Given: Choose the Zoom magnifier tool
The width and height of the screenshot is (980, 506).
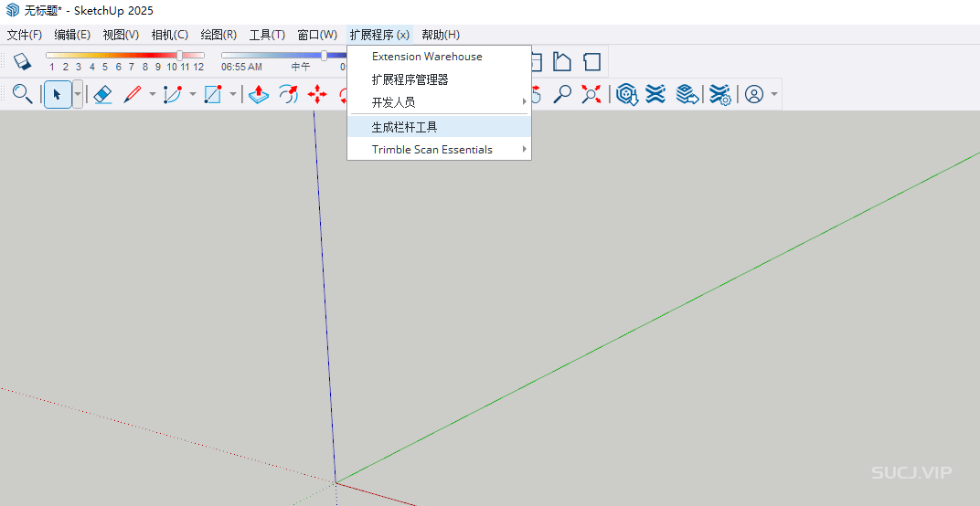Looking at the screenshot, I should click(x=562, y=94).
